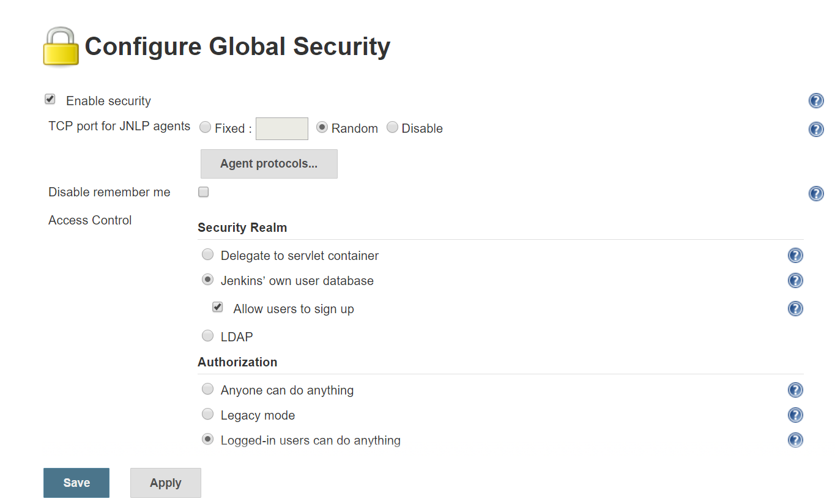Screen dimensions: 835x504
Task: Select the Fixed TCP port option
Action: (206, 127)
